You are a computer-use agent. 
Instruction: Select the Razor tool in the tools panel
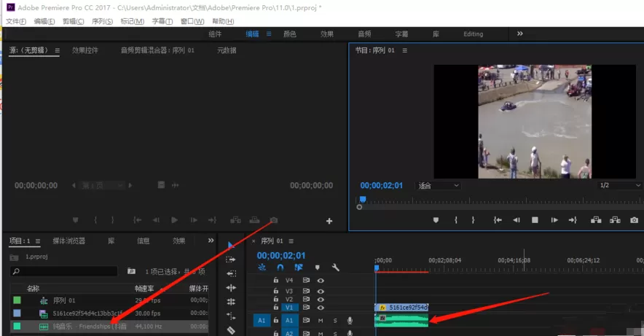point(231,330)
